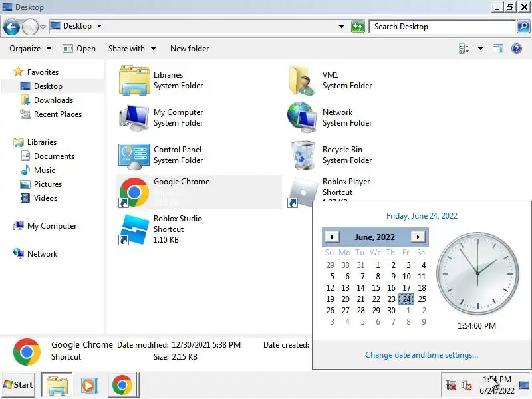The image size is (532, 399).
Task: Click the Show desktop tray icon
Action: (524, 385)
